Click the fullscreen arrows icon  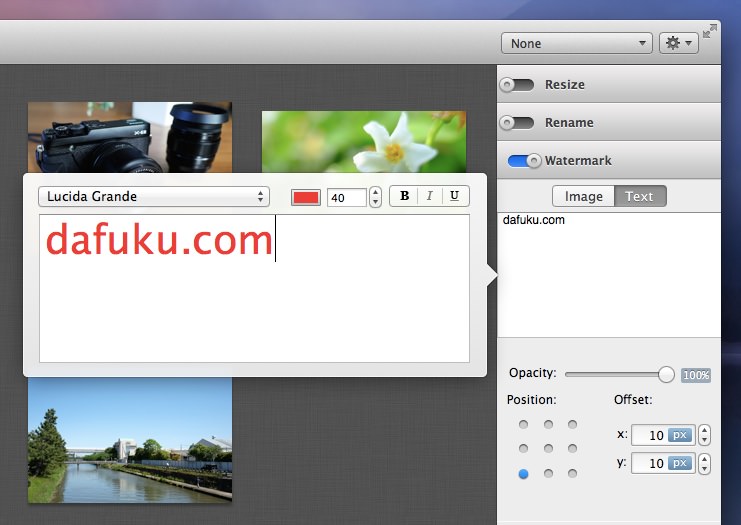[709, 32]
